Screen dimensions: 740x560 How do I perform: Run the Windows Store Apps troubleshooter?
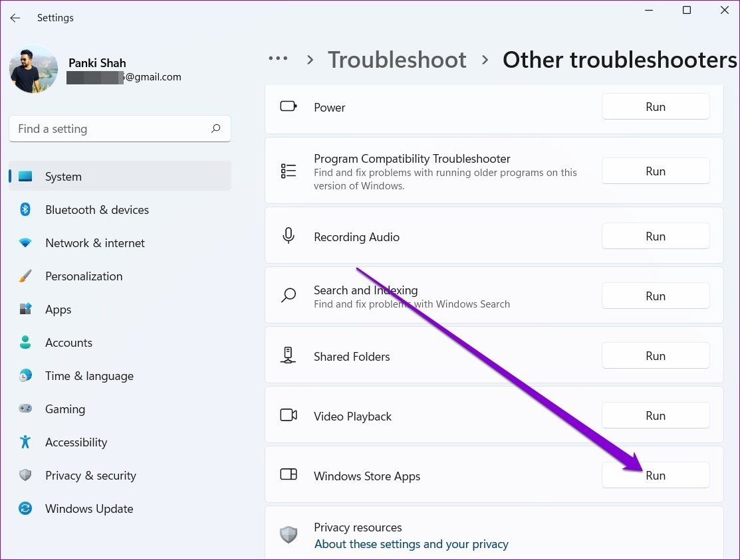[655, 476]
